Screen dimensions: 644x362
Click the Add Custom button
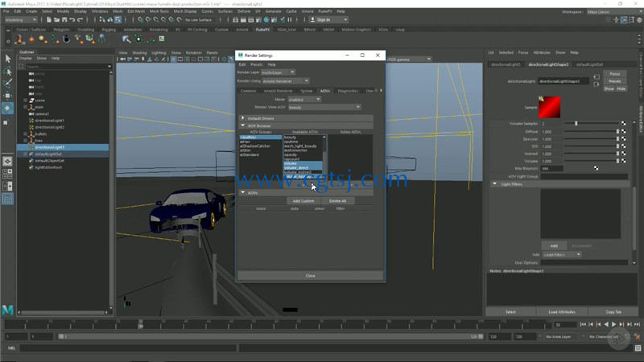(x=303, y=200)
